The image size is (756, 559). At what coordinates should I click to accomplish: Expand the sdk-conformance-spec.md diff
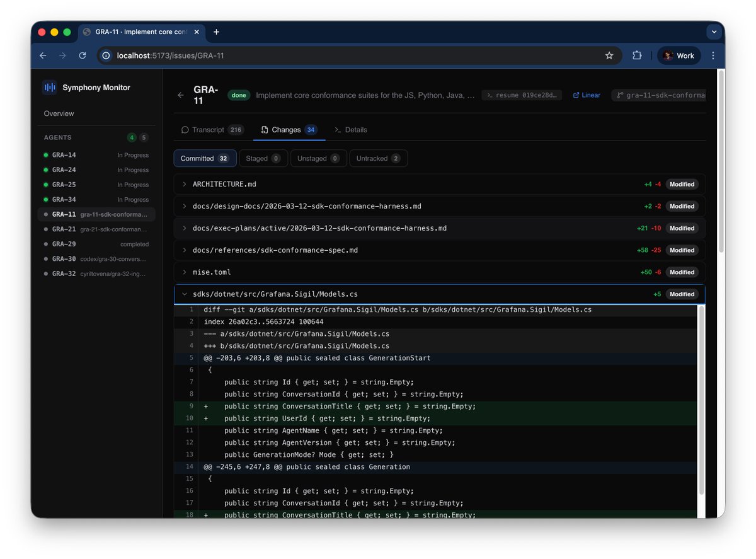[439, 250]
